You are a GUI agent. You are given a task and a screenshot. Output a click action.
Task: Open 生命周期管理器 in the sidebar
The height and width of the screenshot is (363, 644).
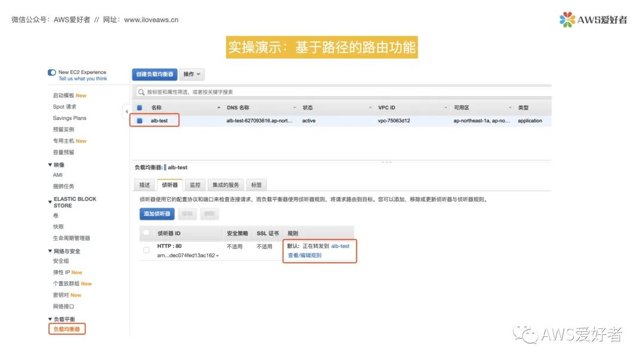(x=72, y=238)
